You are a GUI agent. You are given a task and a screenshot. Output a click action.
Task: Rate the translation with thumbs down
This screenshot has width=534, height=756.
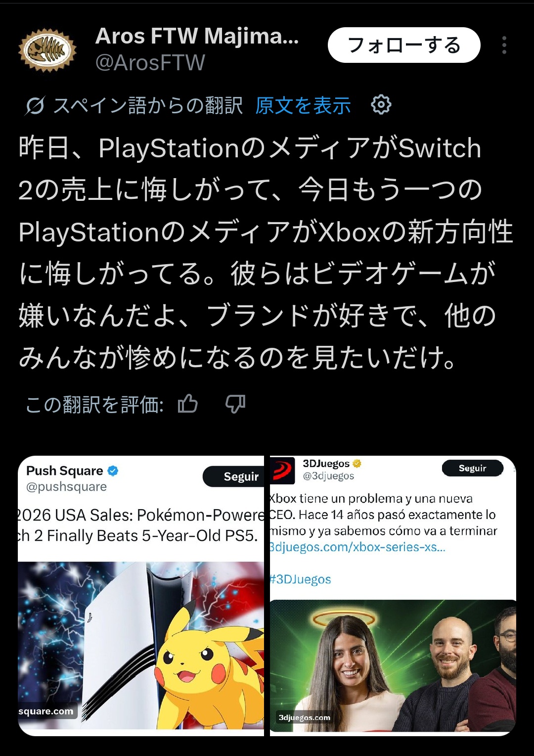point(235,404)
